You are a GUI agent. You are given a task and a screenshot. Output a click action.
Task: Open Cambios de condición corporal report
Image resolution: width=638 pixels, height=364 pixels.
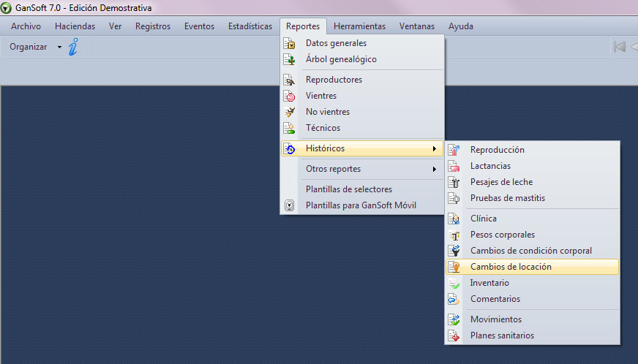pyautogui.click(x=532, y=251)
